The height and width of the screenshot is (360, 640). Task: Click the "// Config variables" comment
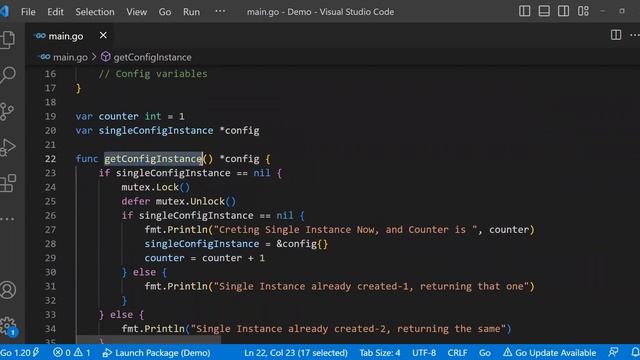coord(153,74)
